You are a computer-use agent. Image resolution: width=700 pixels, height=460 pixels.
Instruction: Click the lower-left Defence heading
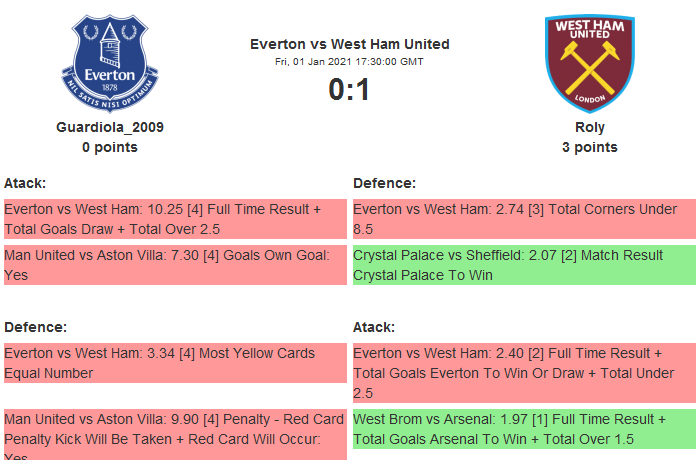coord(35,327)
